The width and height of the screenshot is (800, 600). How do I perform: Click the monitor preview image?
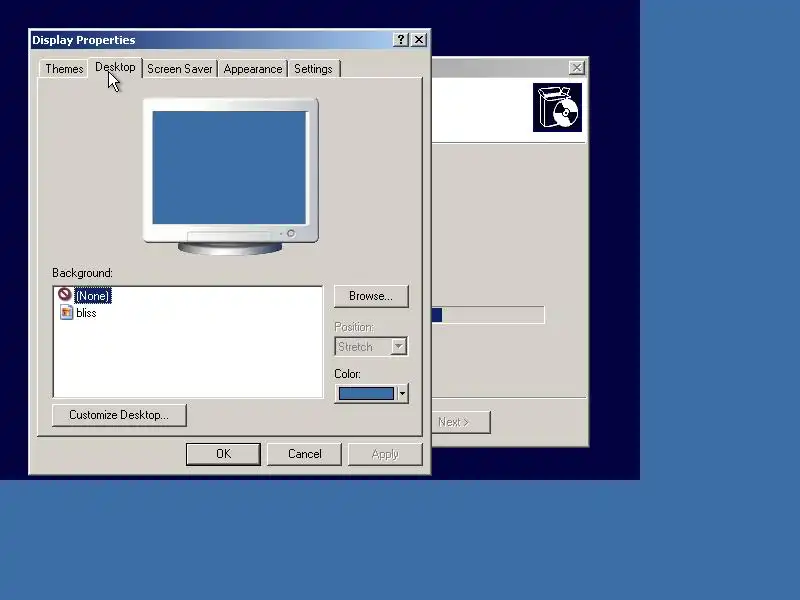point(230,177)
